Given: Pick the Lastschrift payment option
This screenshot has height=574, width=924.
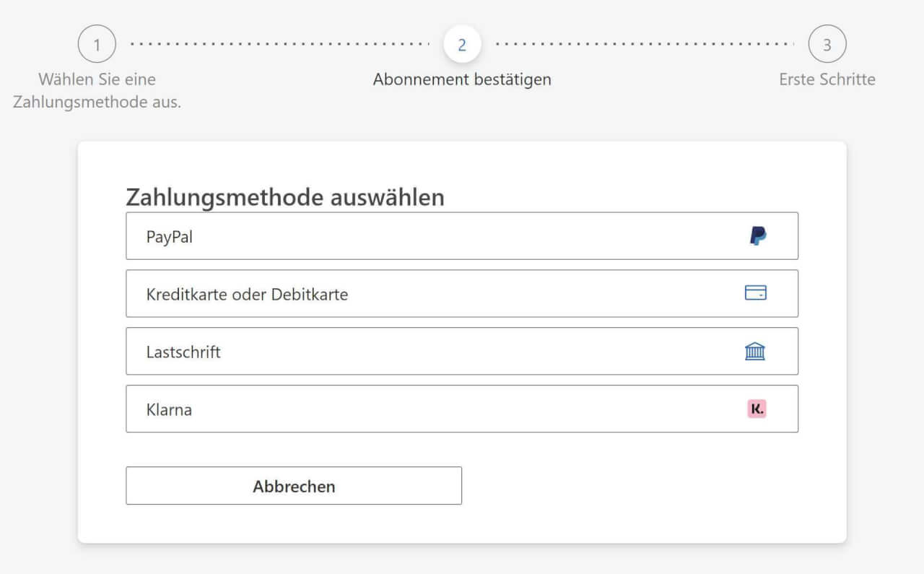Looking at the screenshot, I should click(433, 352).
